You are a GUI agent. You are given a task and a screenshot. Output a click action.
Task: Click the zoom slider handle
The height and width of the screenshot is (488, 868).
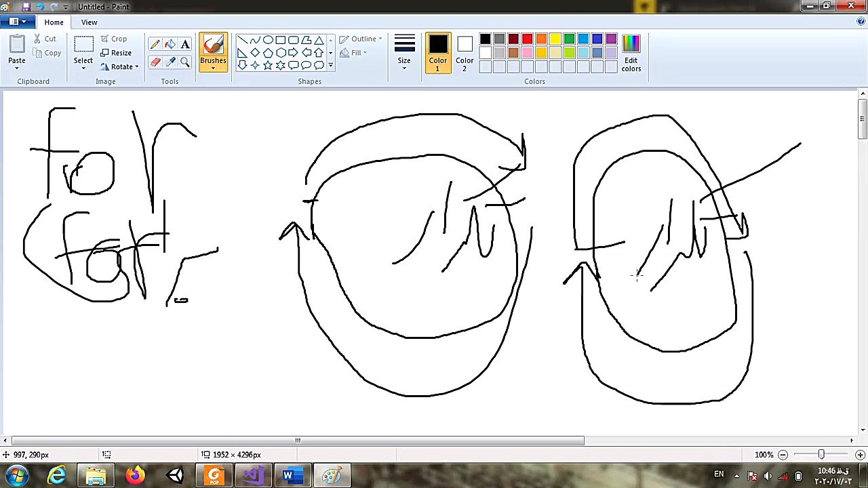pos(821,455)
